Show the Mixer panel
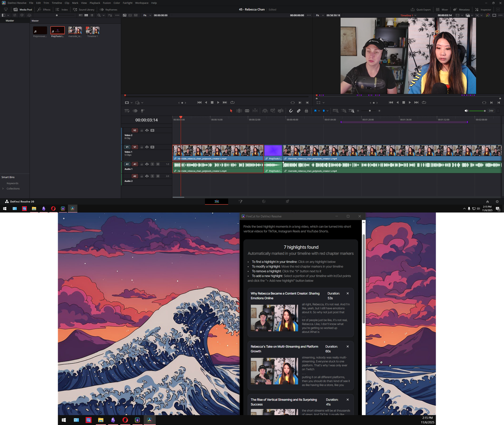 point(442,10)
